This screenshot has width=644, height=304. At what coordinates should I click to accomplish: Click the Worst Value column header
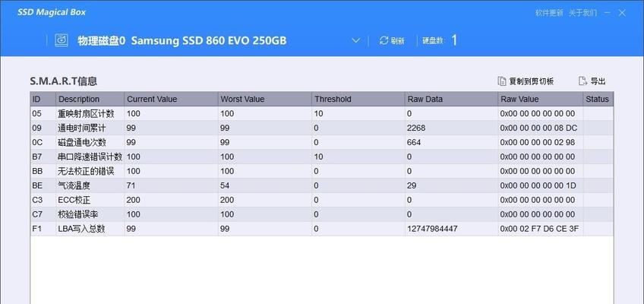(265, 99)
